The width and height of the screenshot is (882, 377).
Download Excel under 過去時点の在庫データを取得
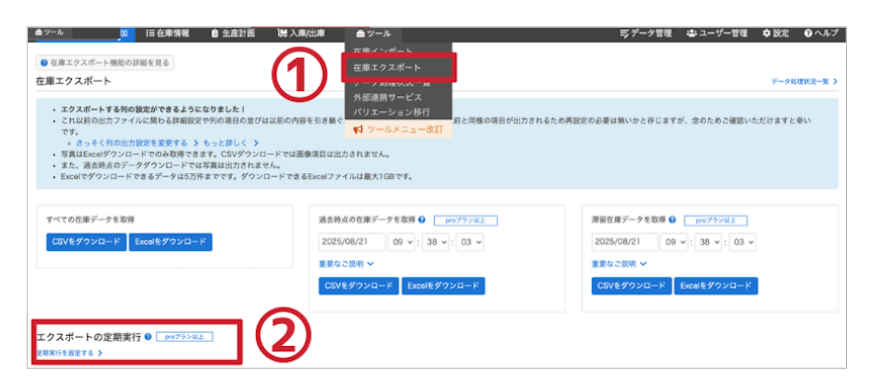443,286
